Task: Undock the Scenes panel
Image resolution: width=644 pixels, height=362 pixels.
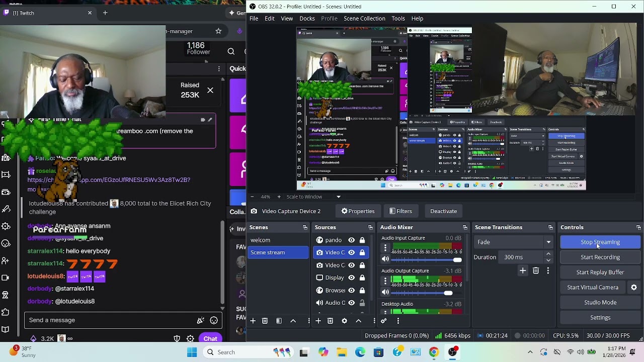Action: coord(305,228)
